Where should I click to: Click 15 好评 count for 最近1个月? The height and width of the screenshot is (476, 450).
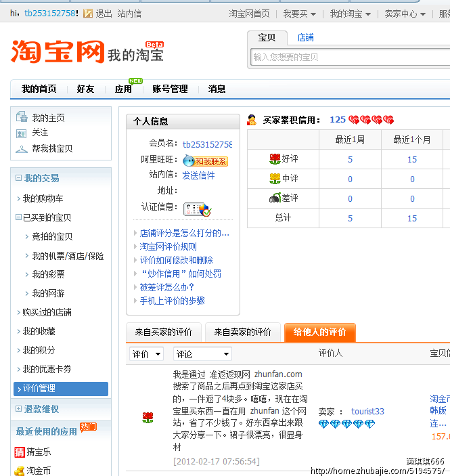412,159
